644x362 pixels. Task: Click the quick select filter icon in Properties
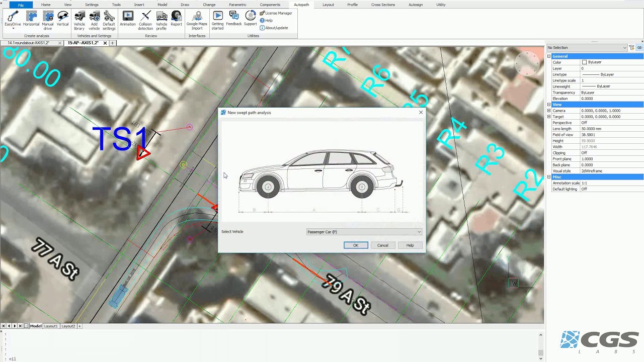[x=632, y=48]
